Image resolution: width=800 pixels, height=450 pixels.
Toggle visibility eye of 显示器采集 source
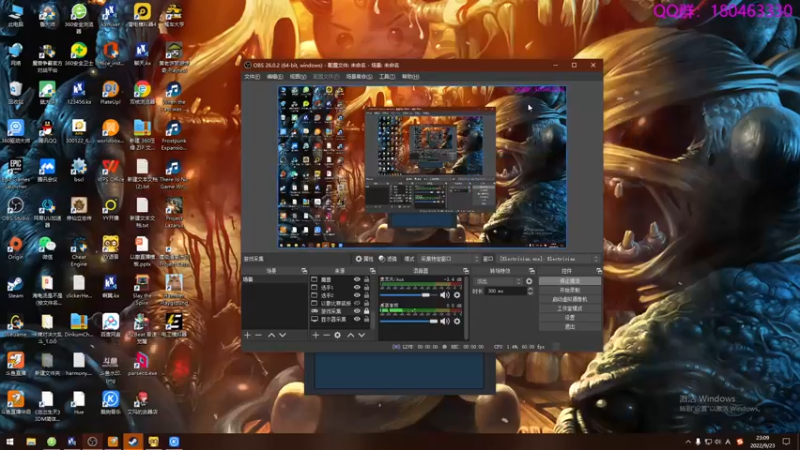click(x=357, y=319)
